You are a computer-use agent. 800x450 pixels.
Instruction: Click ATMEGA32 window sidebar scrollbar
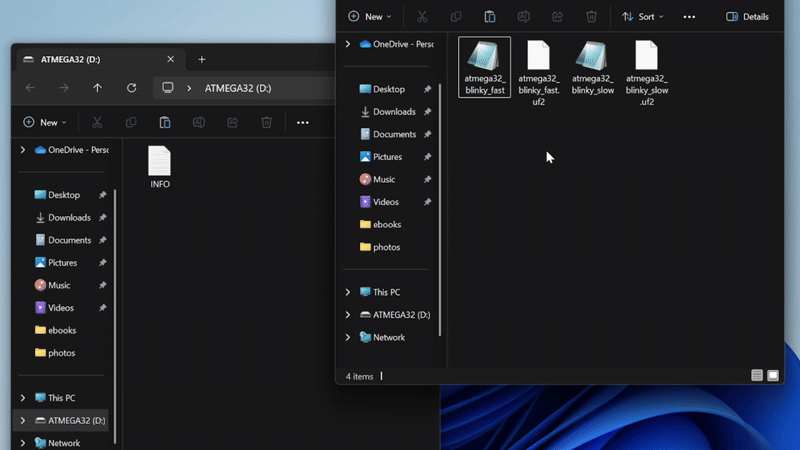115,316
